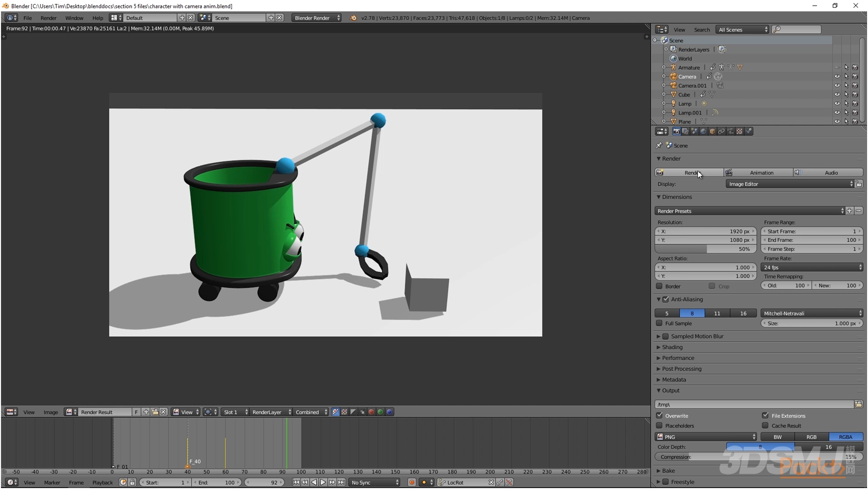Open the Particles properties tab icon
The width and height of the screenshot is (868, 489).
point(748,131)
